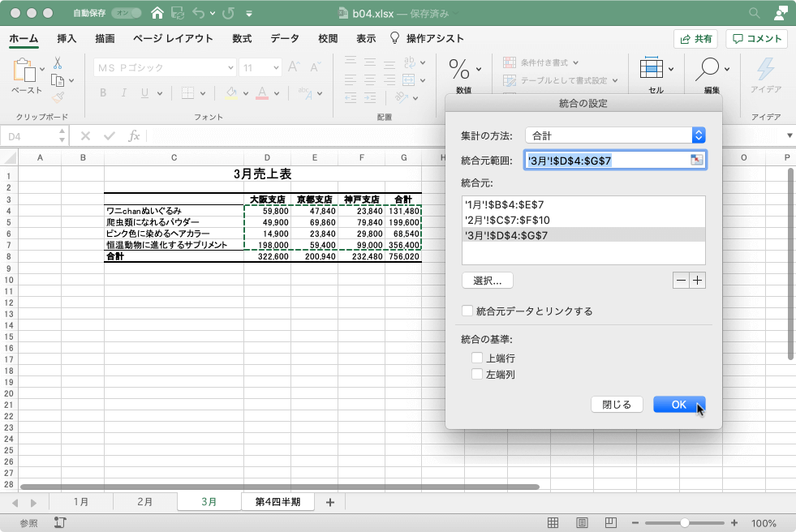Open the search magnifier in title bar

tap(755, 13)
